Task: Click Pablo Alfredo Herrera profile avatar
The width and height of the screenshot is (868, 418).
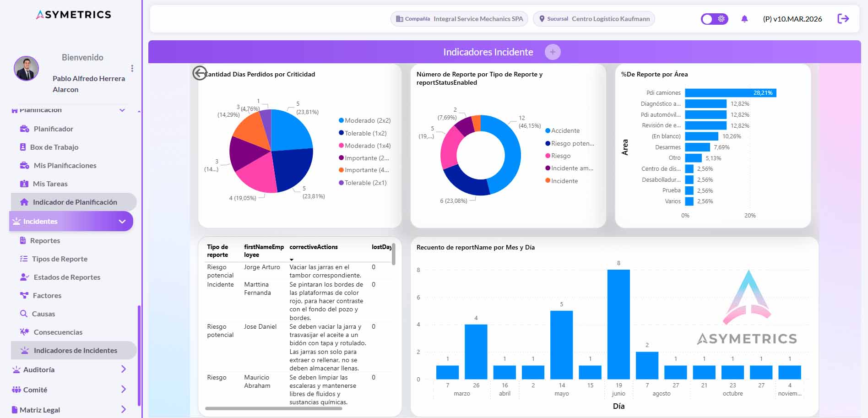Action: 27,69
